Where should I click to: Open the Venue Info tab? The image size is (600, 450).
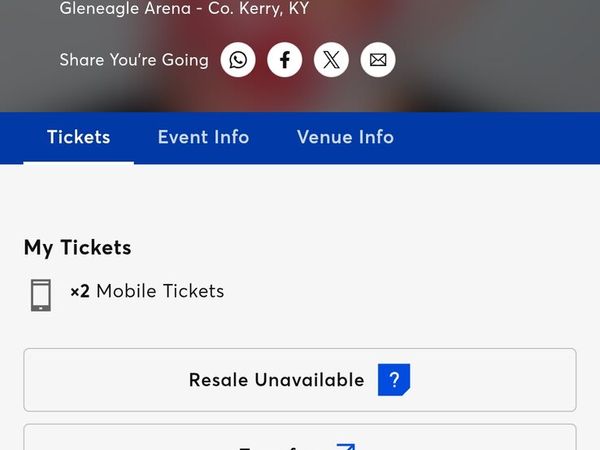345,137
